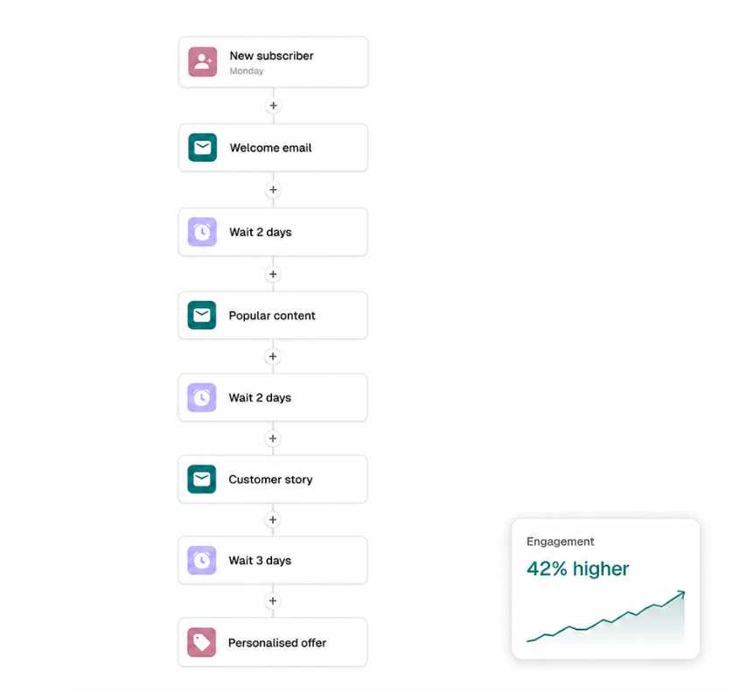Add a step after first Wait 2 days

coord(273,274)
